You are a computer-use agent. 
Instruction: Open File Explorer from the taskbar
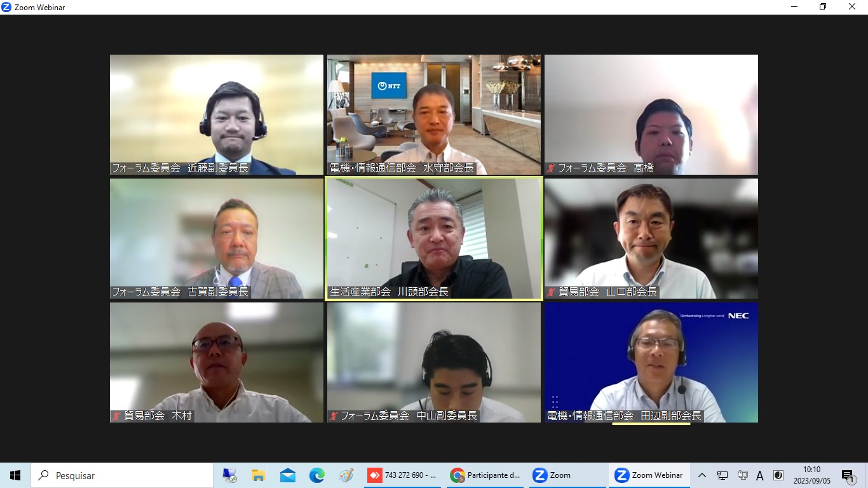click(x=258, y=475)
